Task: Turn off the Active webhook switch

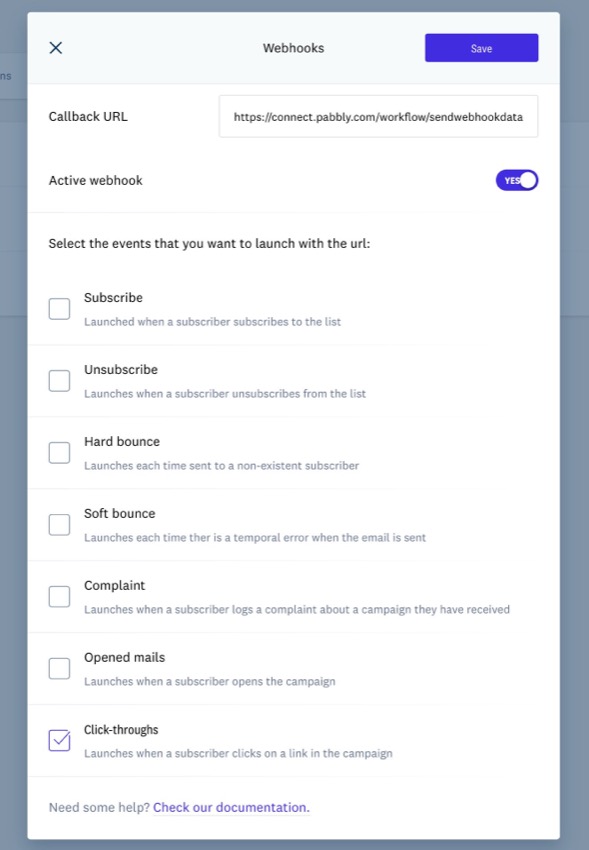Action: coord(516,181)
